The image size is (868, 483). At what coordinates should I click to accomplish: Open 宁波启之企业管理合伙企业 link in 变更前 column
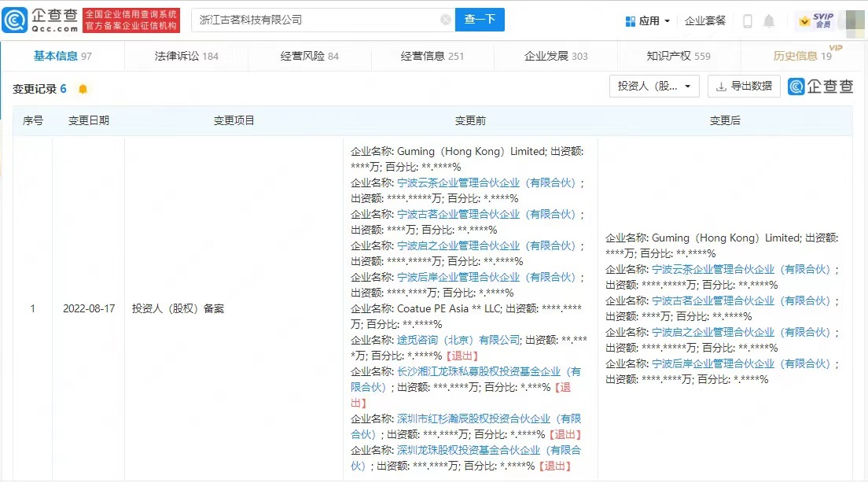[487, 246]
